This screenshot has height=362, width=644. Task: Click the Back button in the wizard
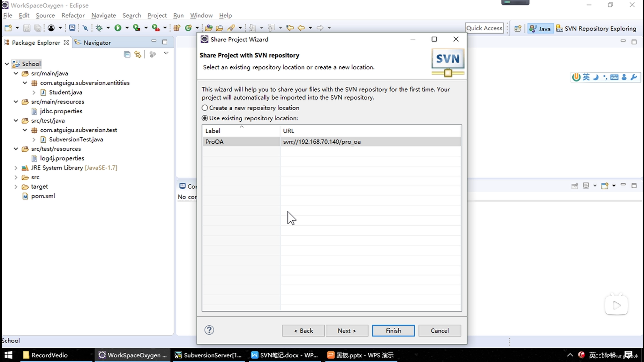point(303,330)
